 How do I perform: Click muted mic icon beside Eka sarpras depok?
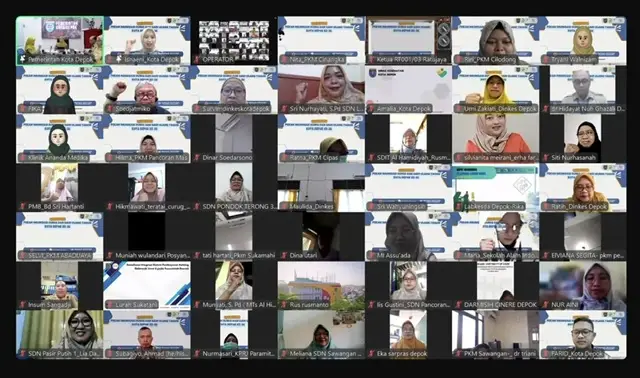[x=371, y=354]
